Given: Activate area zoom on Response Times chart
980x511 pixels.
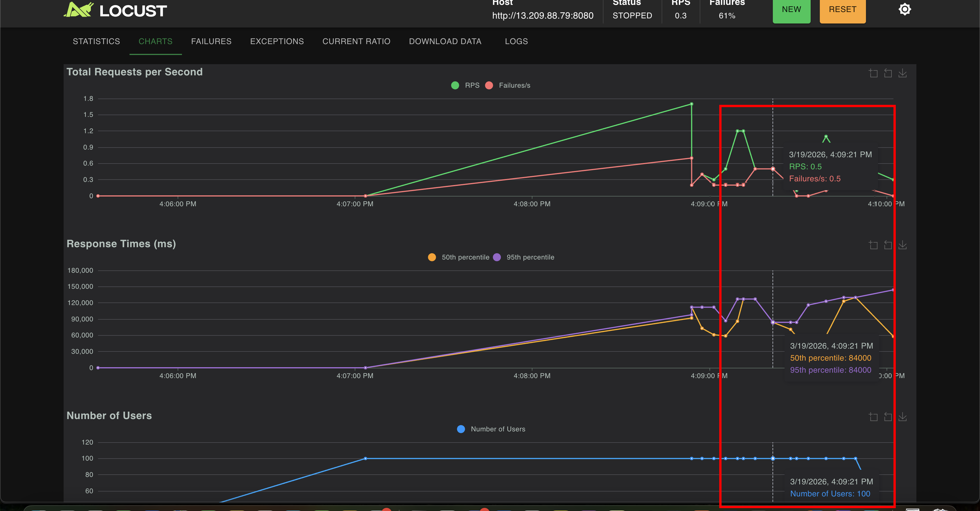Looking at the screenshot, I should coord(873,245).
